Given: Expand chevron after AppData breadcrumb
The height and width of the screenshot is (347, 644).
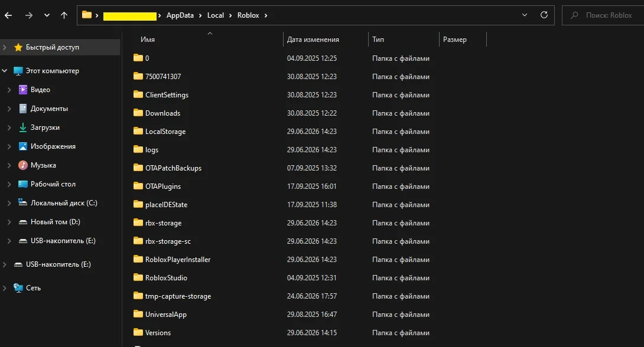Looking at the screenshot, I should tap(200, 15).
